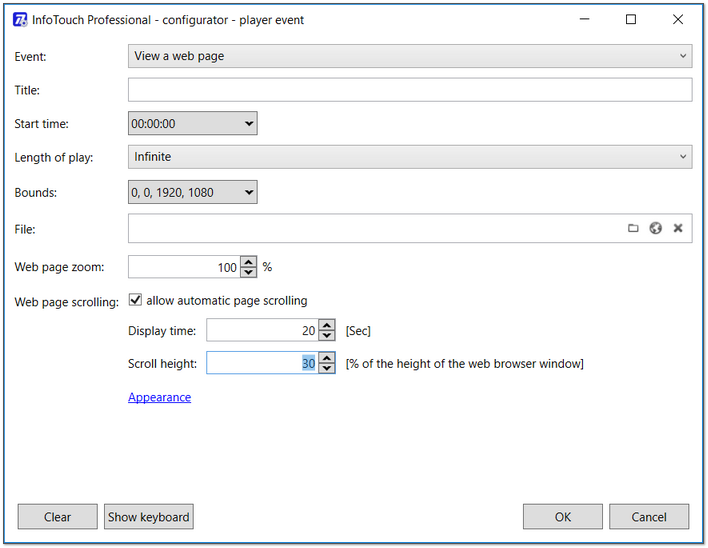Click the Scroll height value field
The image size is (708, 548).
262,363
